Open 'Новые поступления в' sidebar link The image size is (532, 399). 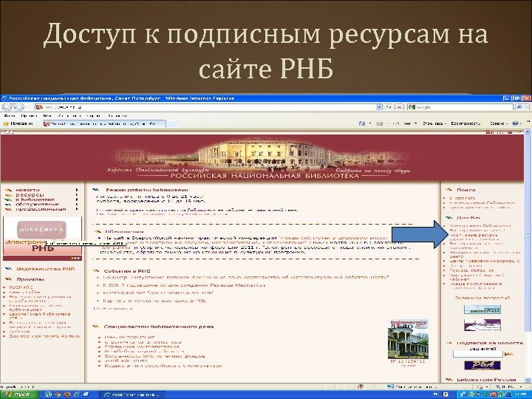pos(476,284)
